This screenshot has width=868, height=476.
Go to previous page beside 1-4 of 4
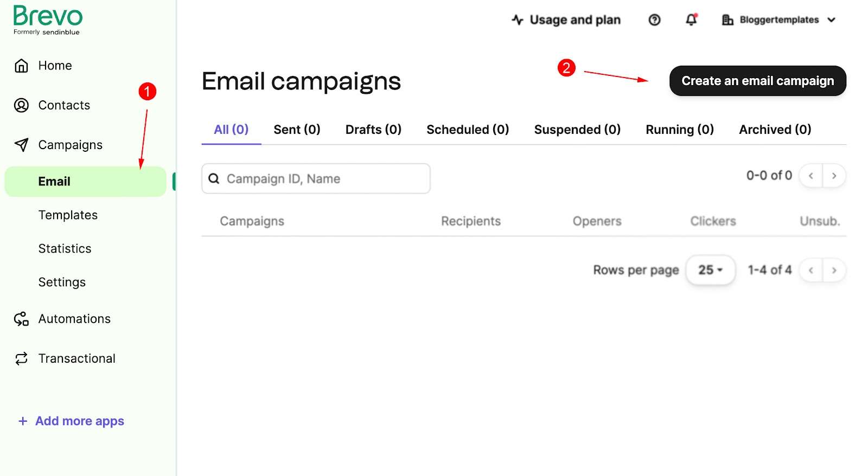811,270
